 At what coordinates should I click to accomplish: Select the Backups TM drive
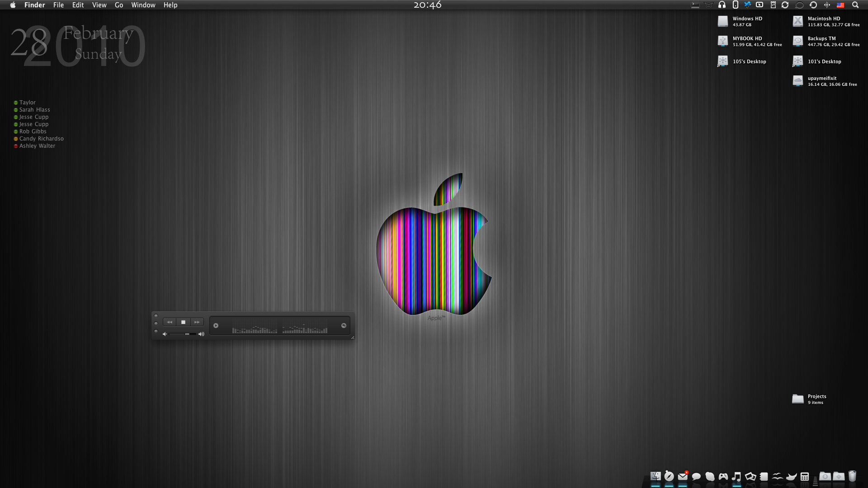(798, 41)
